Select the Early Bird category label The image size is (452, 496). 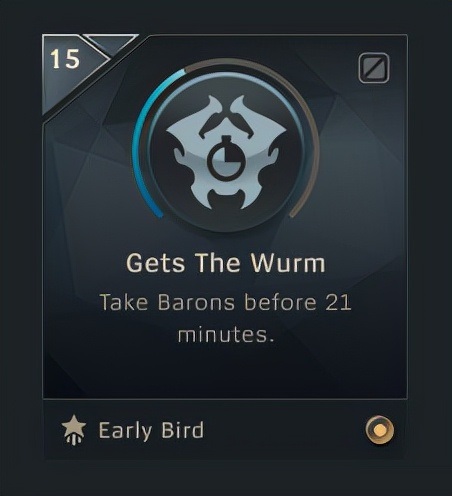(x=151, y=430)
